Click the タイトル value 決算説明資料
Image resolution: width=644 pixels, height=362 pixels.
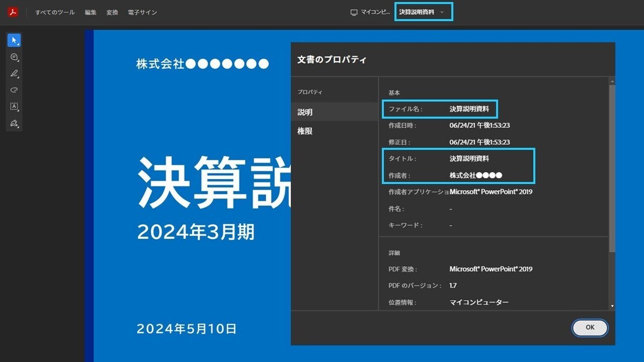click(469, 159)
